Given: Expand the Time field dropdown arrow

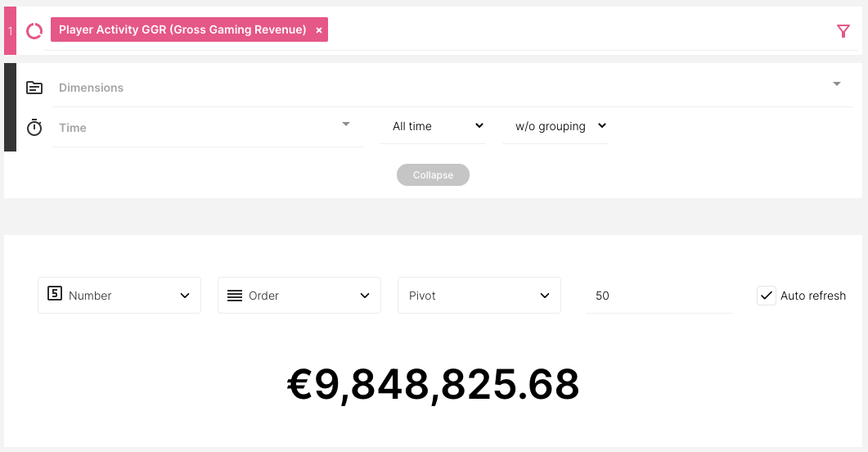Looking at the screenshot, I should [x=346, y=124].
